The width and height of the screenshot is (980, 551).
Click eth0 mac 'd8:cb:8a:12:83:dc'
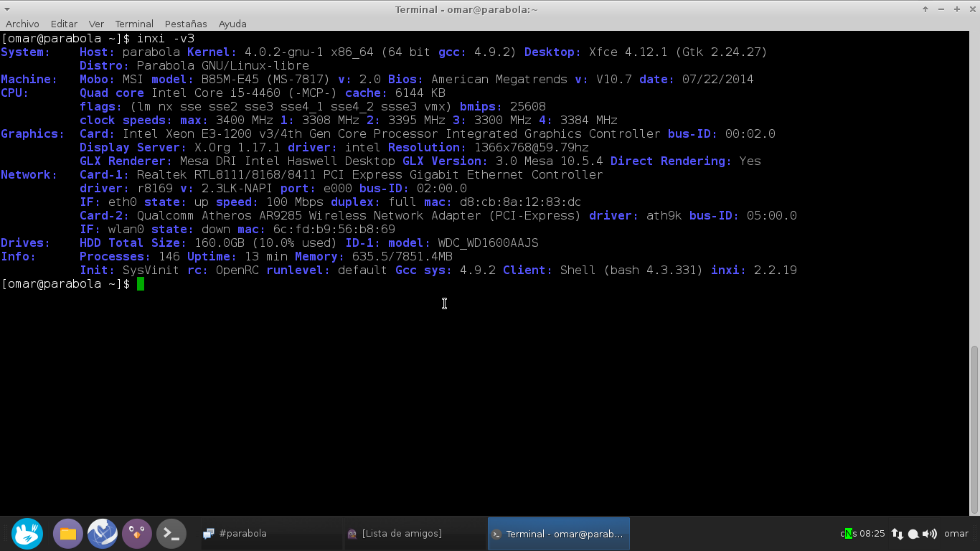tap(521, 202)
